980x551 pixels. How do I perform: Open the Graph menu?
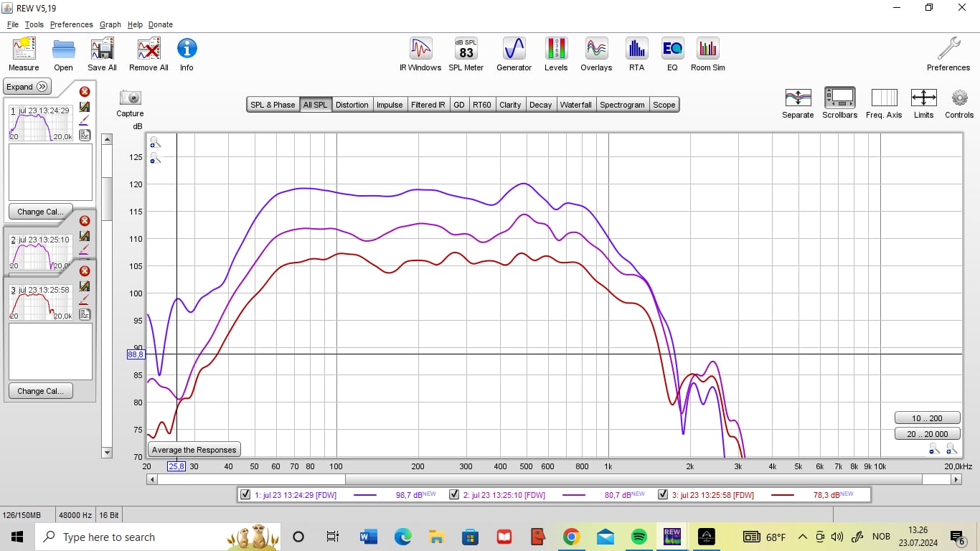click(x=110, y=24)
